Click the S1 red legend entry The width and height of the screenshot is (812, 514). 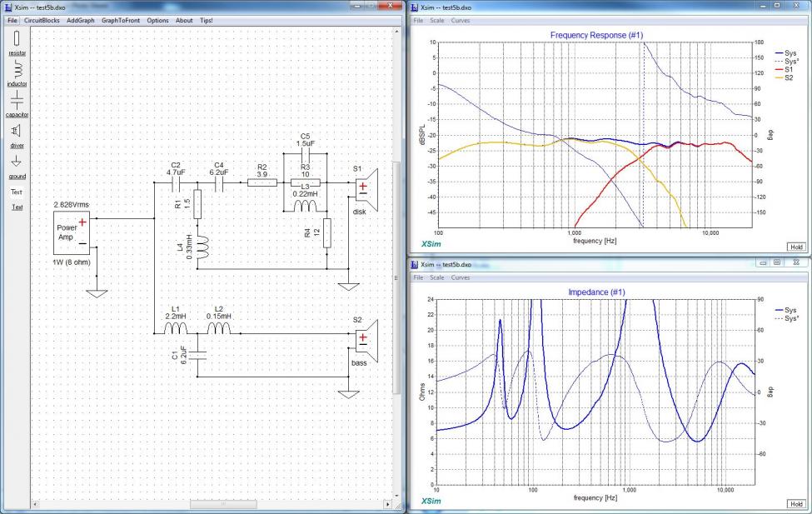783,69
